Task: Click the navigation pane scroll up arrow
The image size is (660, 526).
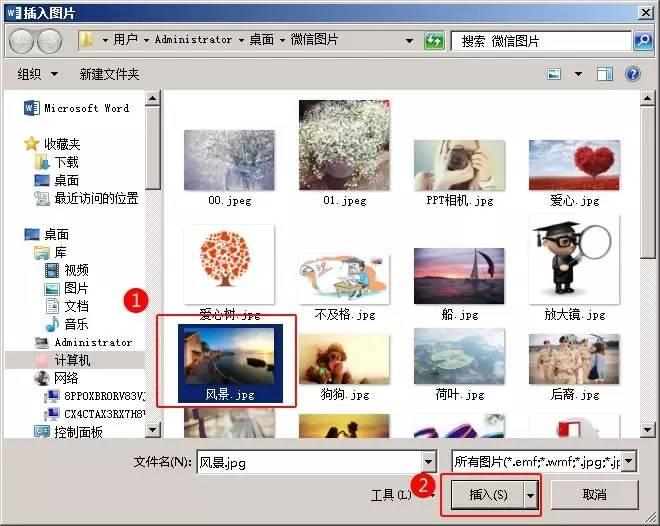Action: [152, 98]
